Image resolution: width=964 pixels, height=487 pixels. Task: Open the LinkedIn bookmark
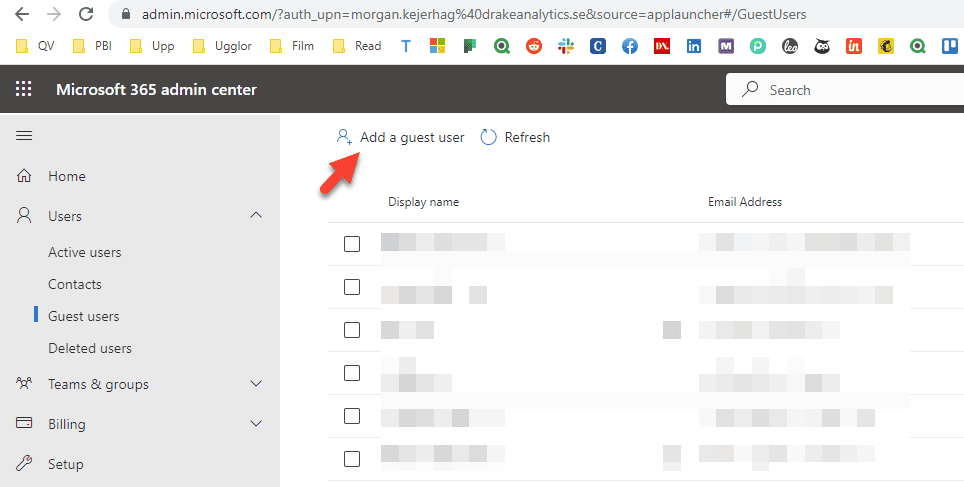[693, 46]
